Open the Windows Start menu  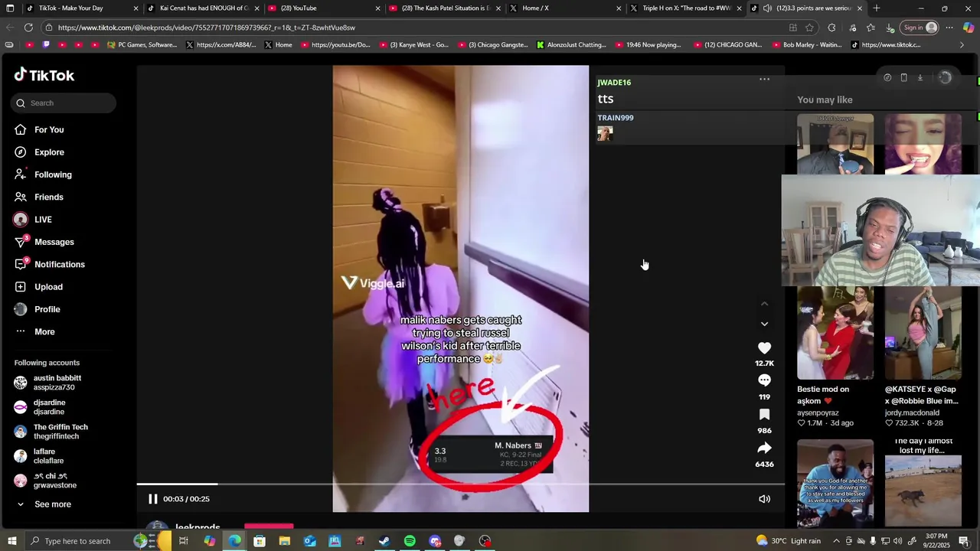click(11, 541)
